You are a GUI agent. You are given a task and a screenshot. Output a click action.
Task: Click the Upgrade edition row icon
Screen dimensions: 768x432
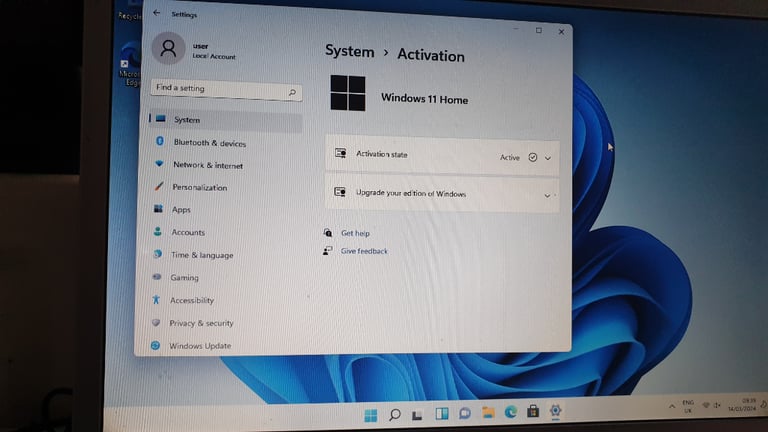tap(340, 192)
